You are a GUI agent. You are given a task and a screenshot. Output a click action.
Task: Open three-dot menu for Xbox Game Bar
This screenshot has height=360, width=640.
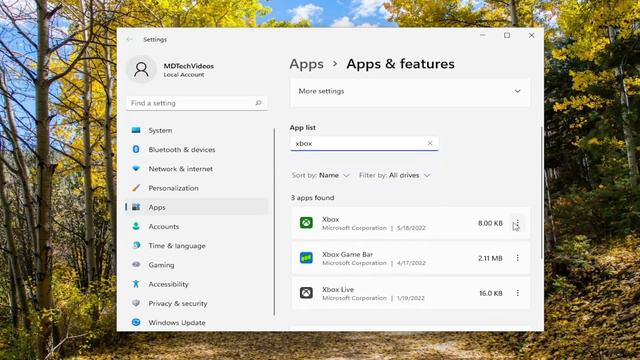pos(518,258)
